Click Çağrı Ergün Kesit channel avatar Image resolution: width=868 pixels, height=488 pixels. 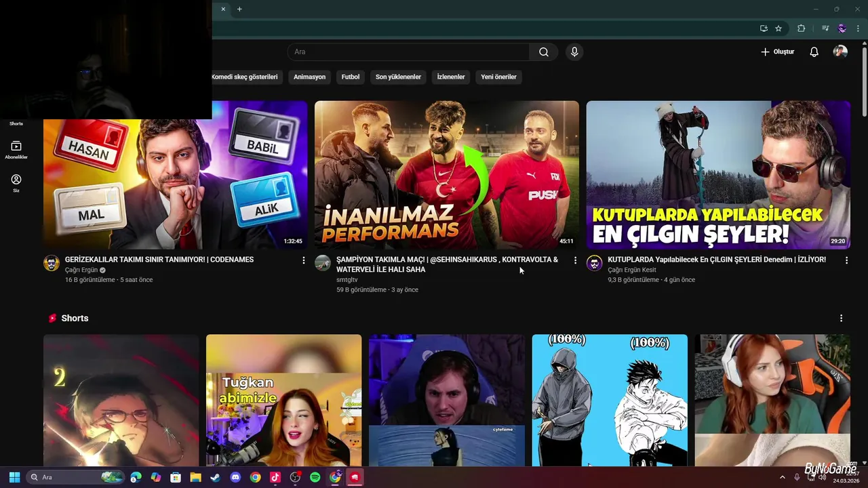[x=595, y=263]
